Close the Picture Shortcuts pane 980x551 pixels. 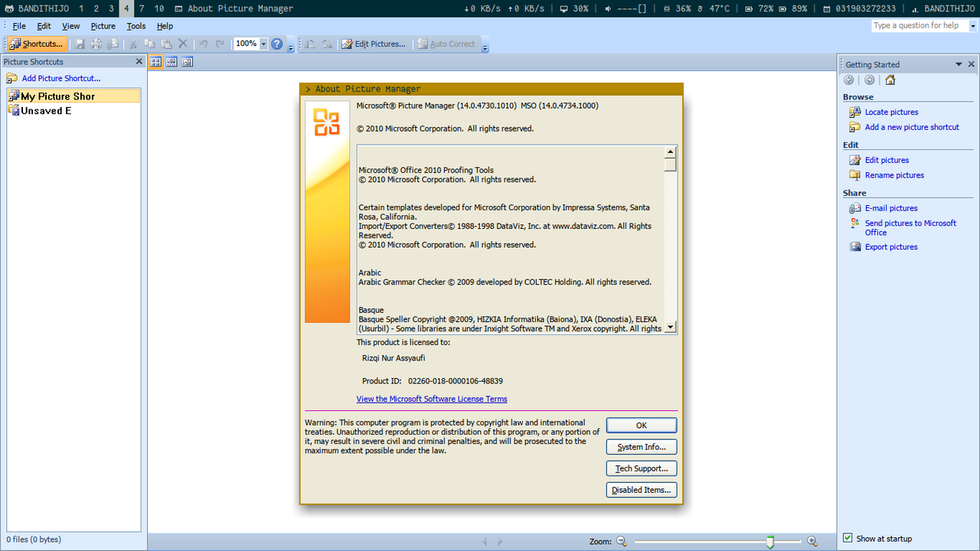[139, 61]
